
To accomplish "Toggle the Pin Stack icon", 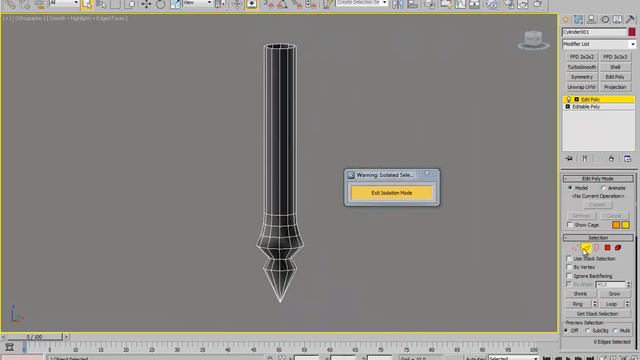I will tap(569, 158).
